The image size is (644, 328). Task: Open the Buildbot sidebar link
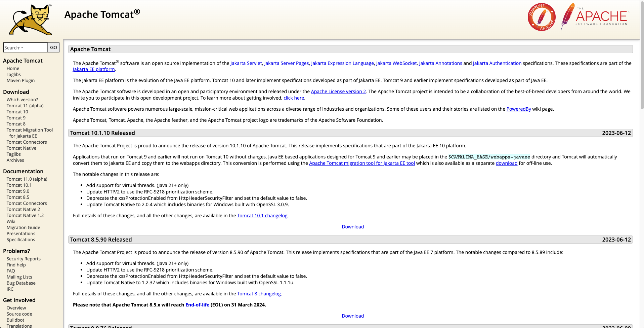pos(15,320)
